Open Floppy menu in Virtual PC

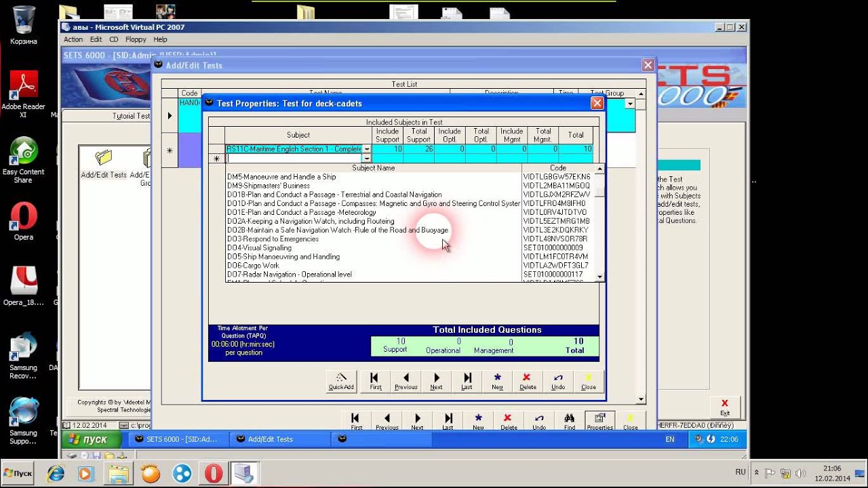click(x=136, y=39)
